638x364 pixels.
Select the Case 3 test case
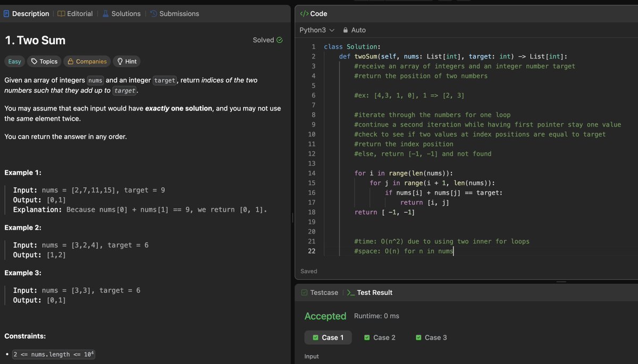pos(431,337)
